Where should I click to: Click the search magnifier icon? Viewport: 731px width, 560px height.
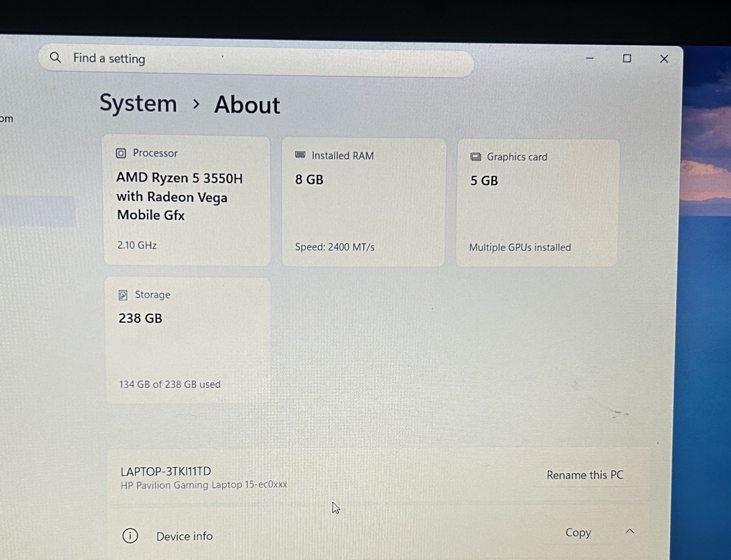click(x=55, y=58)
